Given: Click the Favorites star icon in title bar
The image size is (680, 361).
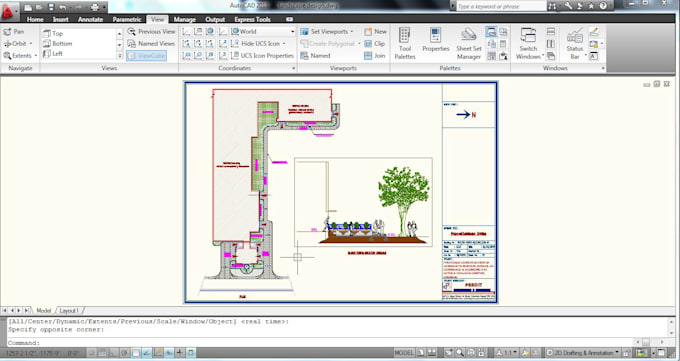Looking at the screenshot, I should 592,6.
